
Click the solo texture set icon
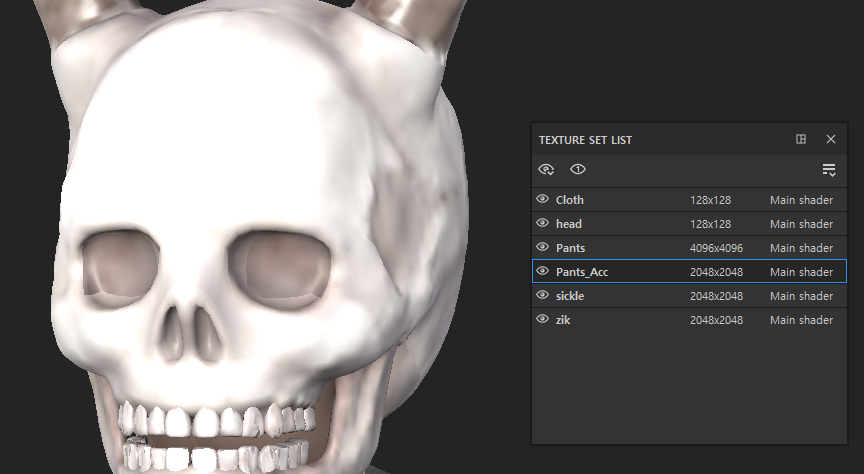tap(578, 170)
